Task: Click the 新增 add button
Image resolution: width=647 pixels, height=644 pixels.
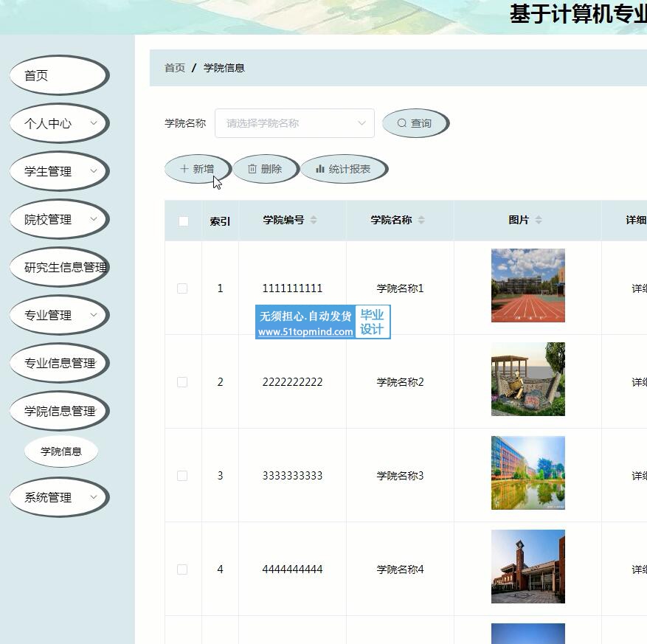Action: pyautogui.click(x=198, y=169)
